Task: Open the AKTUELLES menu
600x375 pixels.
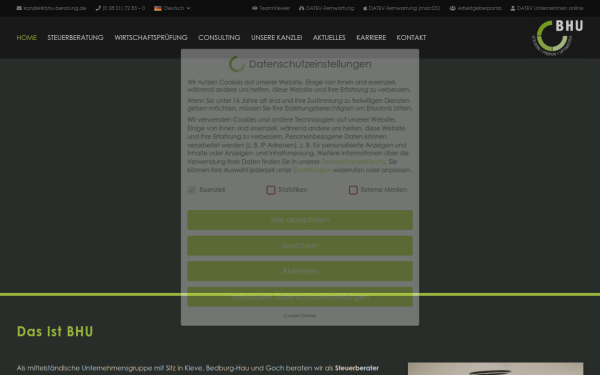Action: [x=329, y=38]
